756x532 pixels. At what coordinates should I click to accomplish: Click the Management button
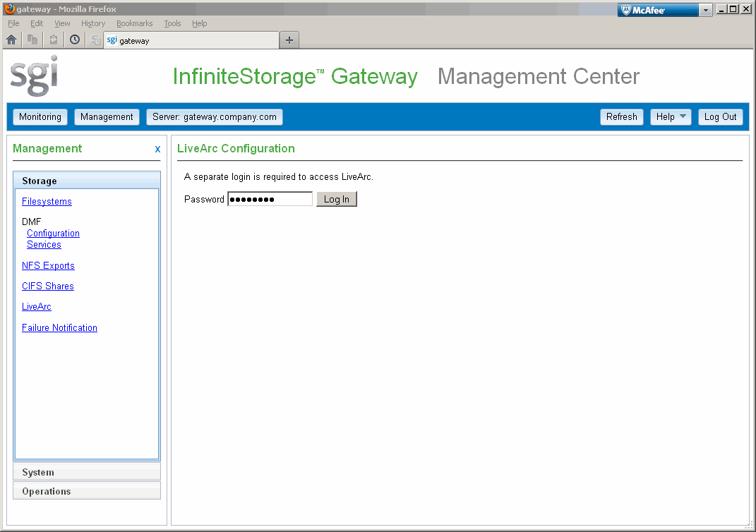click(107, 117)
